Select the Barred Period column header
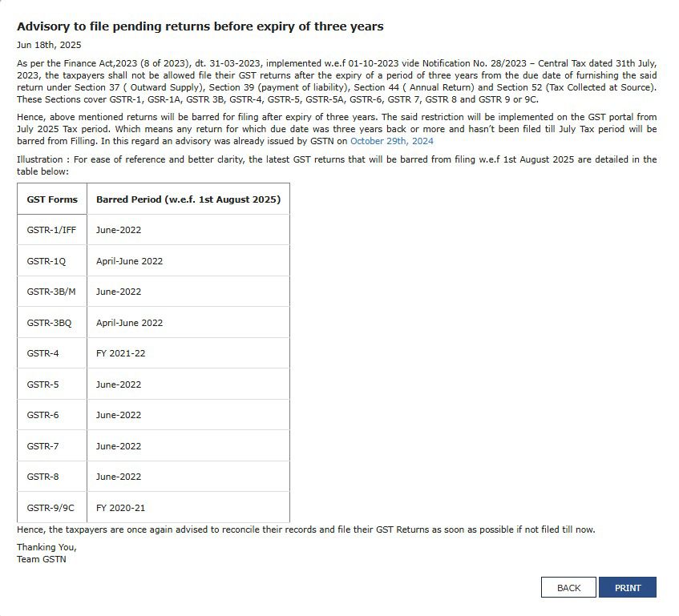Screen dimensions: 679x616 tap(188, 199)
